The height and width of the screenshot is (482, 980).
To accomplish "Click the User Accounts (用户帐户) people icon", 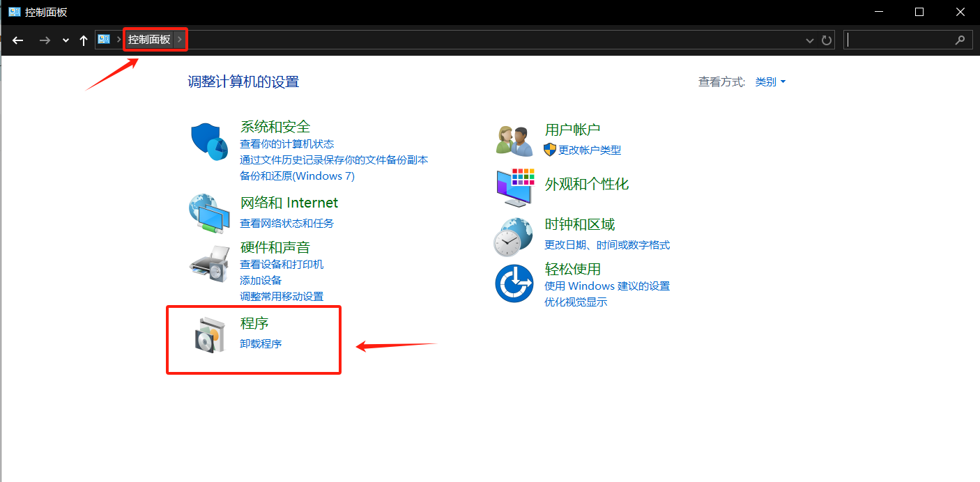I will point(514,141).
